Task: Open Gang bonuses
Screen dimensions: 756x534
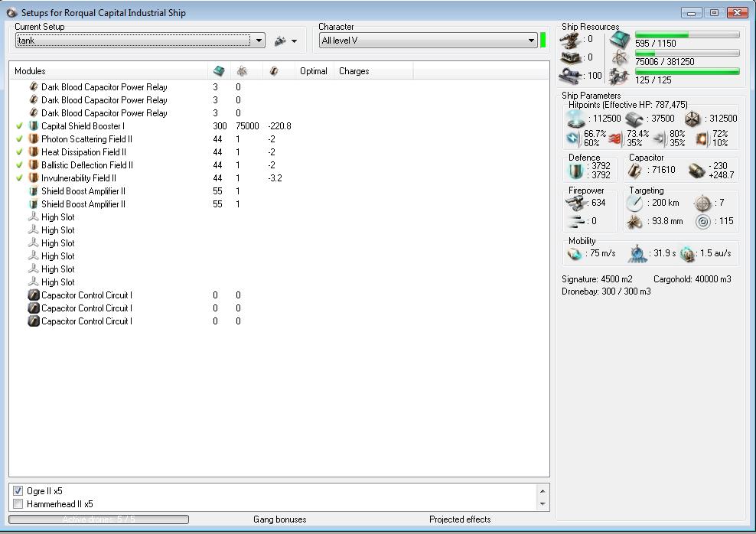Action: click(x=279, y=519)
